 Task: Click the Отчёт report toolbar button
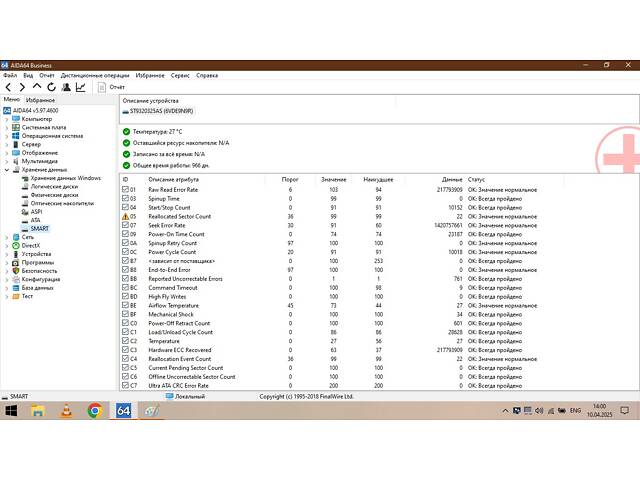[111, 87]
